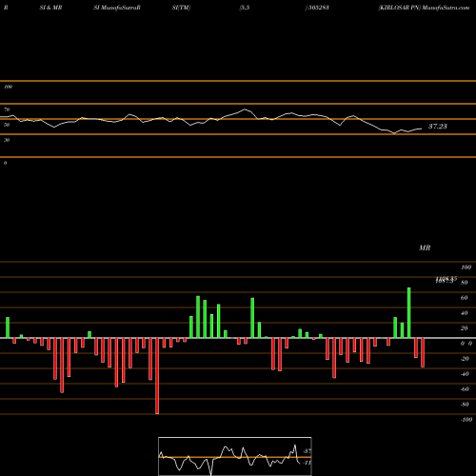The width and height of the screenshot is (476, 476).
Task: Click the end point of the RSI line
Action: 422,129
